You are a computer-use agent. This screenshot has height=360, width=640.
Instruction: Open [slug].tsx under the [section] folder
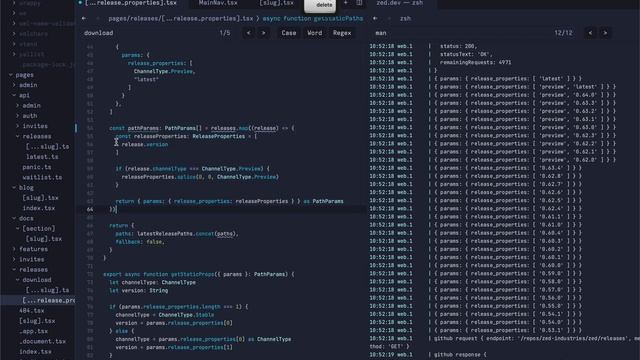click(44, 239)
